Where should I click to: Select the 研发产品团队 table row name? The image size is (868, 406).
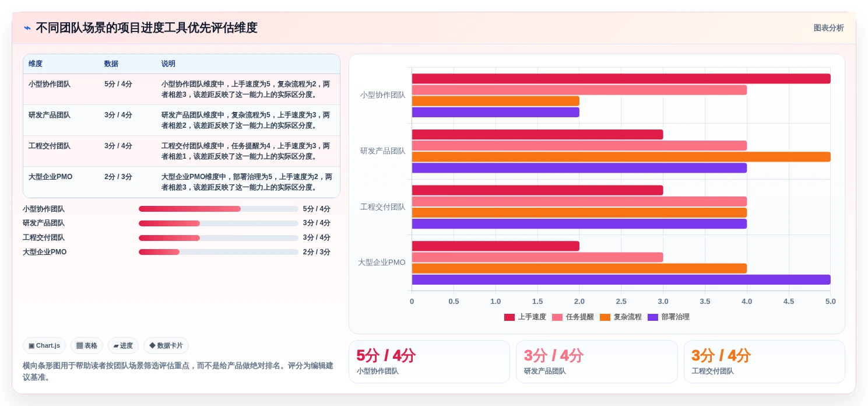[x=50, y=115]
